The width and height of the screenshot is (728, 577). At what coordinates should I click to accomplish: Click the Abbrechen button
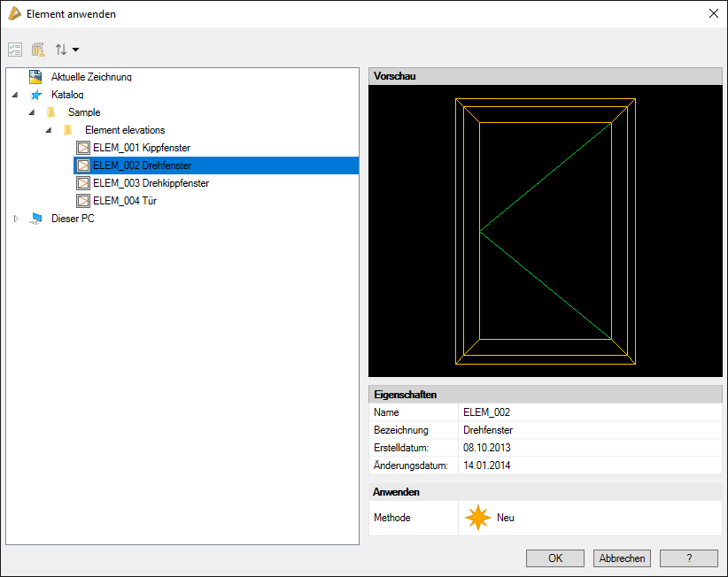tap(623, 558)
